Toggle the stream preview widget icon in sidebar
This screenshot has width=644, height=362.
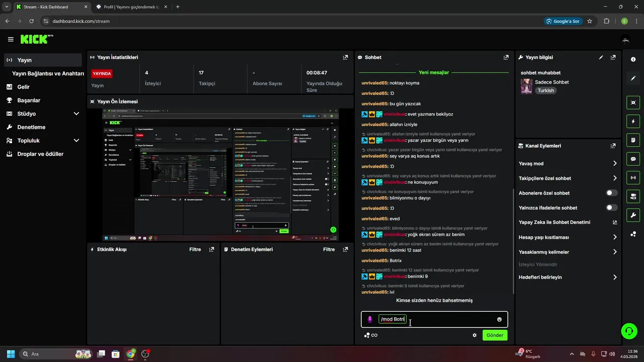tap(633, 103)
